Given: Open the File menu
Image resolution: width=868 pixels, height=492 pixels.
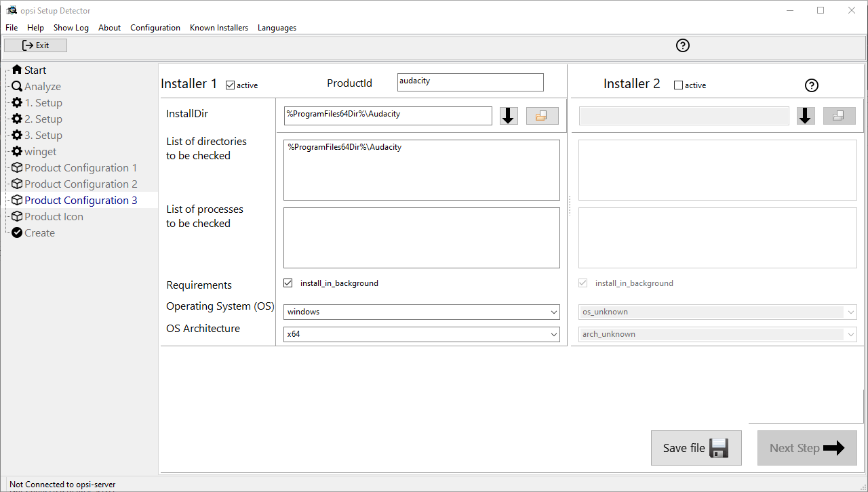Looking at the screenshot, I should 12,28.
